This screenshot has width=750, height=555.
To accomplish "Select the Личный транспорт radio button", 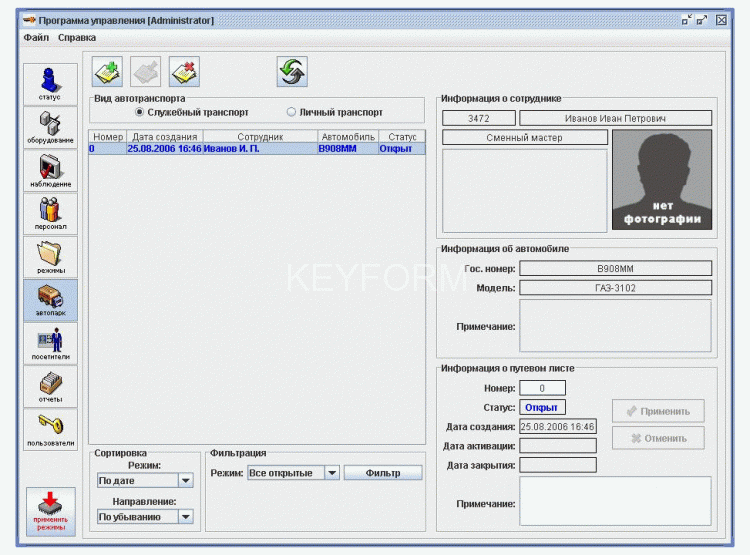I will pos(292,113).
